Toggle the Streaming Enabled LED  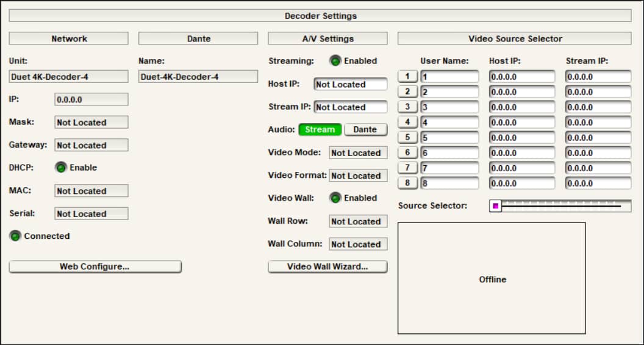click(x=336, y=61)
